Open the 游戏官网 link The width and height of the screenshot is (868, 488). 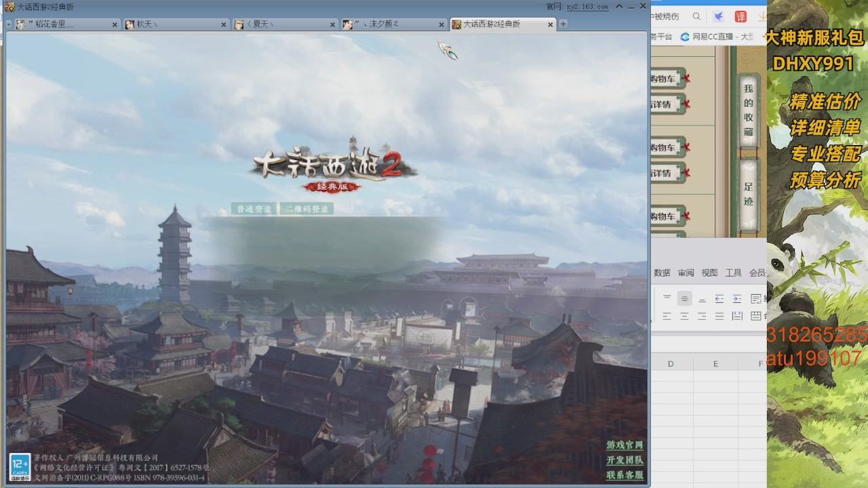pos(625,445)
